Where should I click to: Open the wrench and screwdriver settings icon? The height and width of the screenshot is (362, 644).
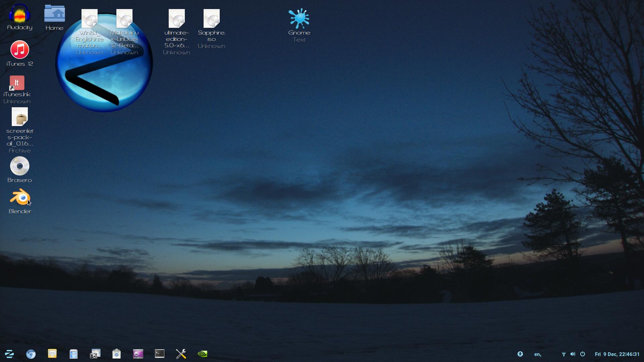(x=181, y=354)
